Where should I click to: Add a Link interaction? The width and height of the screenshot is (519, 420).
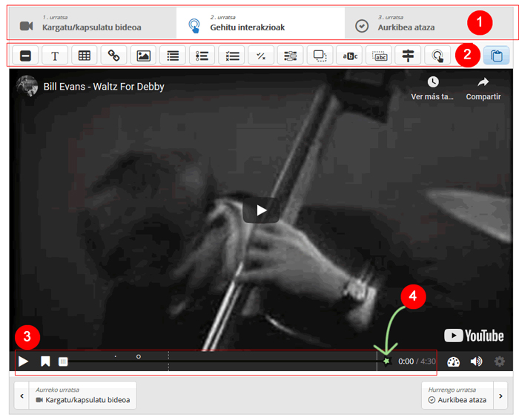click(113, 56)
